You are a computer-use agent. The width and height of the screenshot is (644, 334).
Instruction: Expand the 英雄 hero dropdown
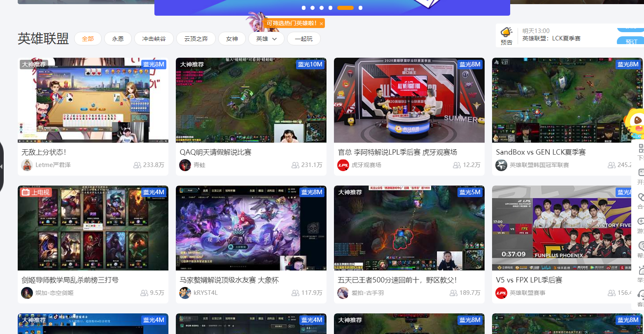point(266,39)
